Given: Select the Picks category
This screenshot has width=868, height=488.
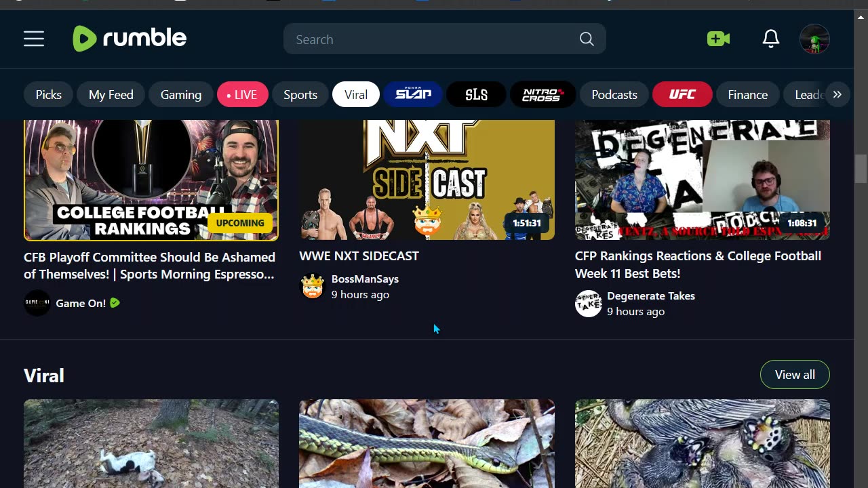Looking at the screenshot, I should click(49, 94).
